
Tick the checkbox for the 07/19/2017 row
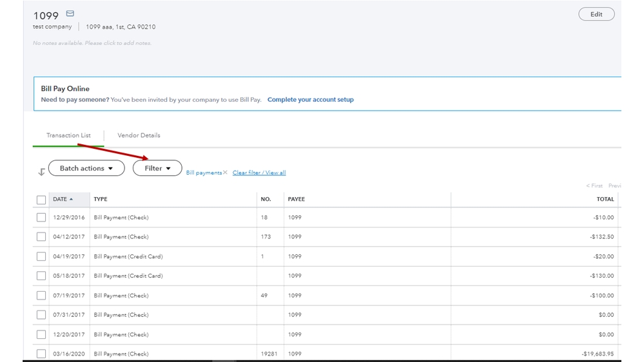pos(41,296)
